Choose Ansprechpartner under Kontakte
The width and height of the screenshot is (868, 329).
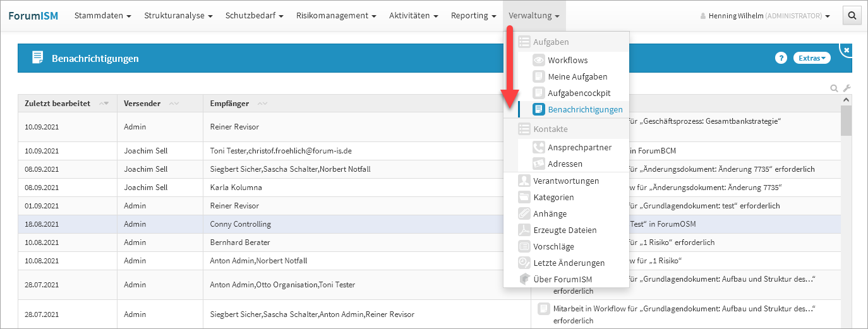pyautogui.click(x=579, y=148)
